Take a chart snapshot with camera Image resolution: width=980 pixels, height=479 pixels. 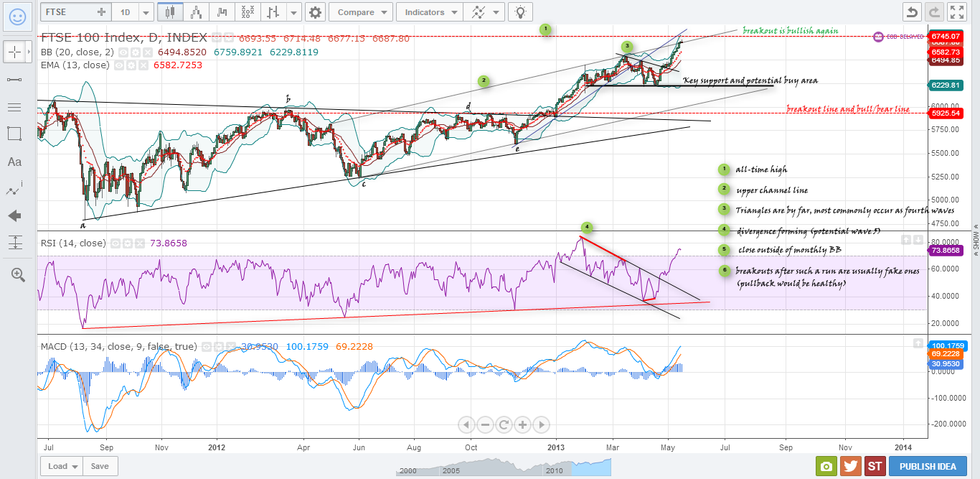826,466
